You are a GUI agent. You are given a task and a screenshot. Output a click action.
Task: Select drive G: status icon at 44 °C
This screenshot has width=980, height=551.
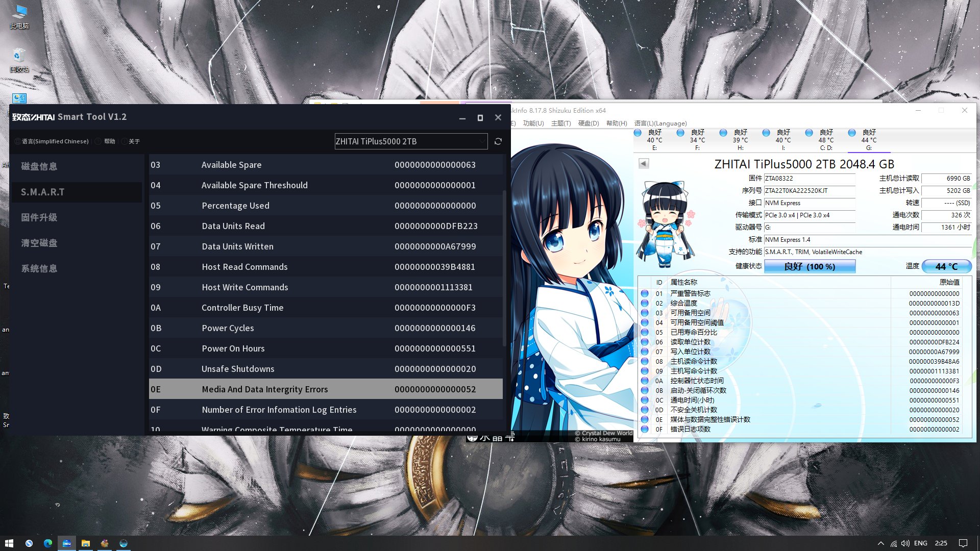click(x=852, y=133)
